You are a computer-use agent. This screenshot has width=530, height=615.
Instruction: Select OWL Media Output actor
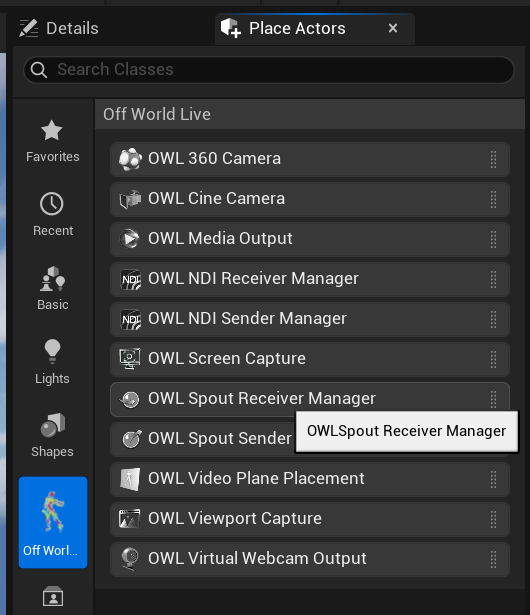click(x=310, y=239)
